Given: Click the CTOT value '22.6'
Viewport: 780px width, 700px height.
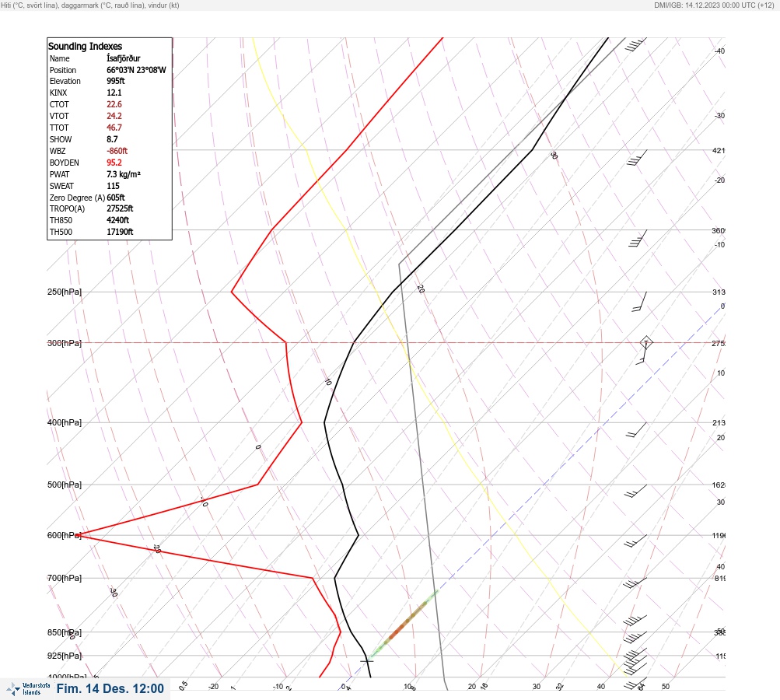Looking at the screenshot, I should pyautogui.click(x=114, y=104).
